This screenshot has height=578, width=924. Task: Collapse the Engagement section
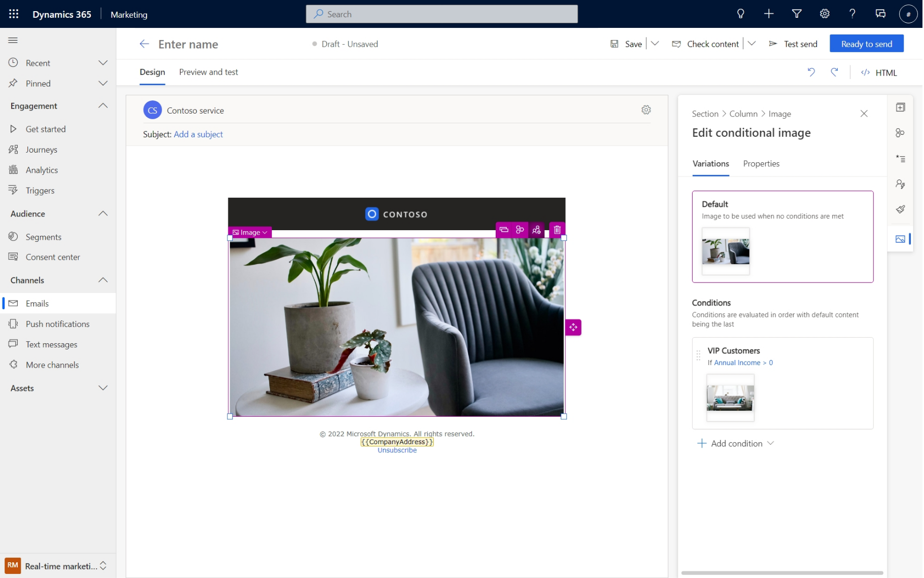tap(103, 106)
